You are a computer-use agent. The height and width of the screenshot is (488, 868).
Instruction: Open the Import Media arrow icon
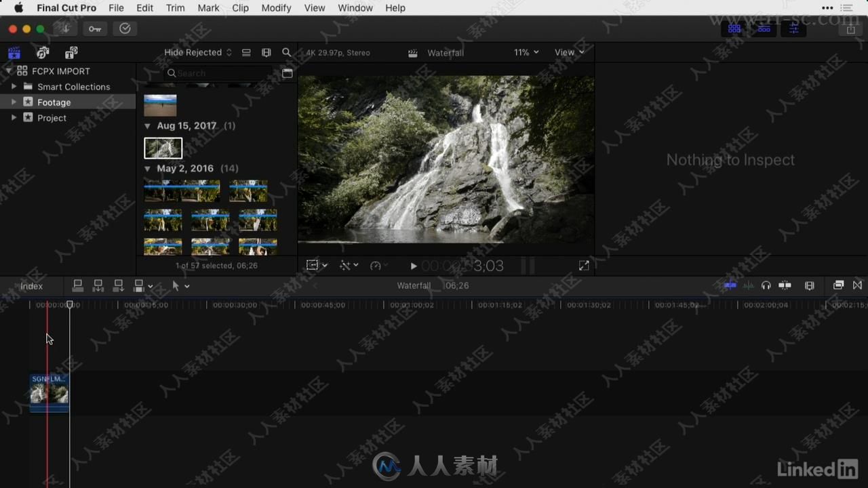66,28
